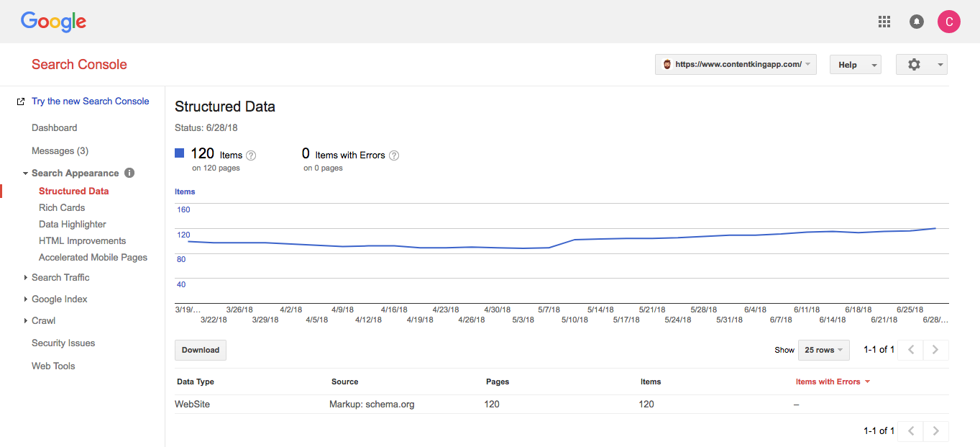Click next page arrow below table
This screenshot has height=447, width=980.
point(935,431)
